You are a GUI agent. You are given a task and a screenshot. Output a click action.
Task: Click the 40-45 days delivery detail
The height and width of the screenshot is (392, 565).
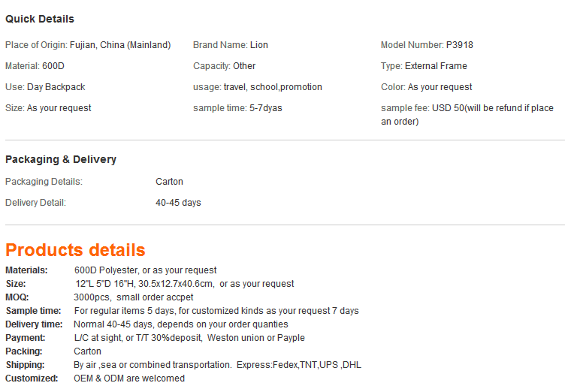(178, 203)
